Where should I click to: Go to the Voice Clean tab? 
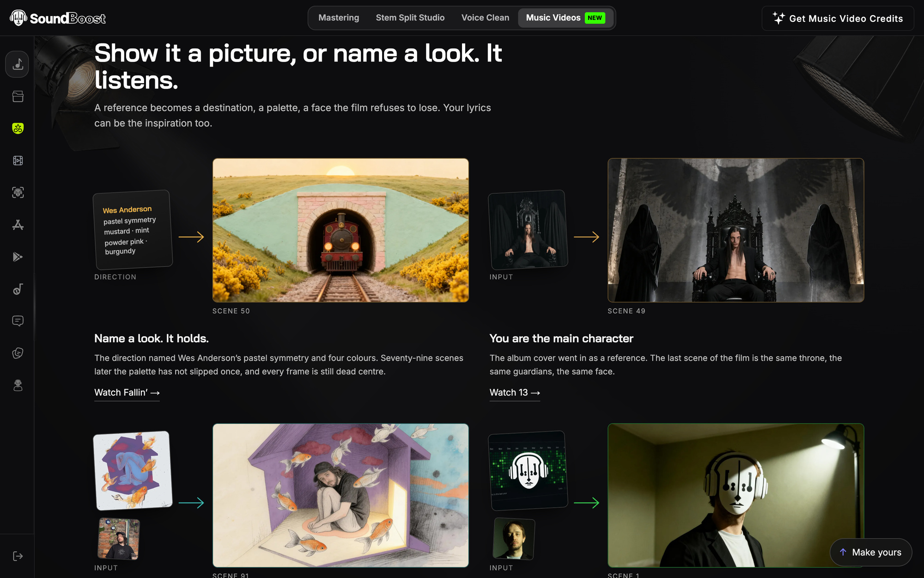pos(485,18)
